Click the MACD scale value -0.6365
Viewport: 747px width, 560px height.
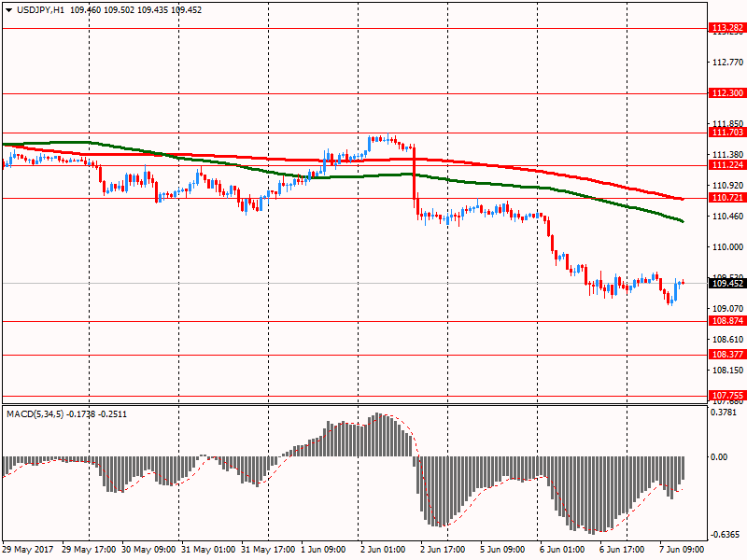(725, 535)
